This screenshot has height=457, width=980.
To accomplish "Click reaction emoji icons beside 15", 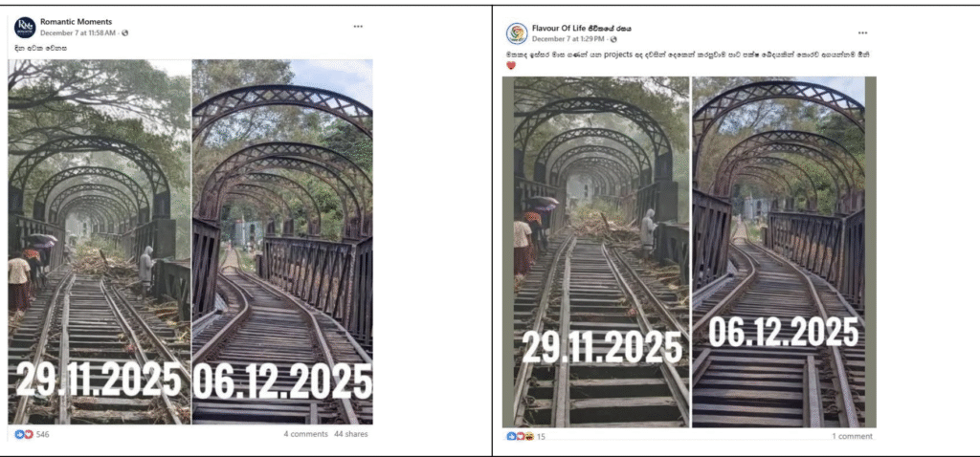I will [520, 437].
